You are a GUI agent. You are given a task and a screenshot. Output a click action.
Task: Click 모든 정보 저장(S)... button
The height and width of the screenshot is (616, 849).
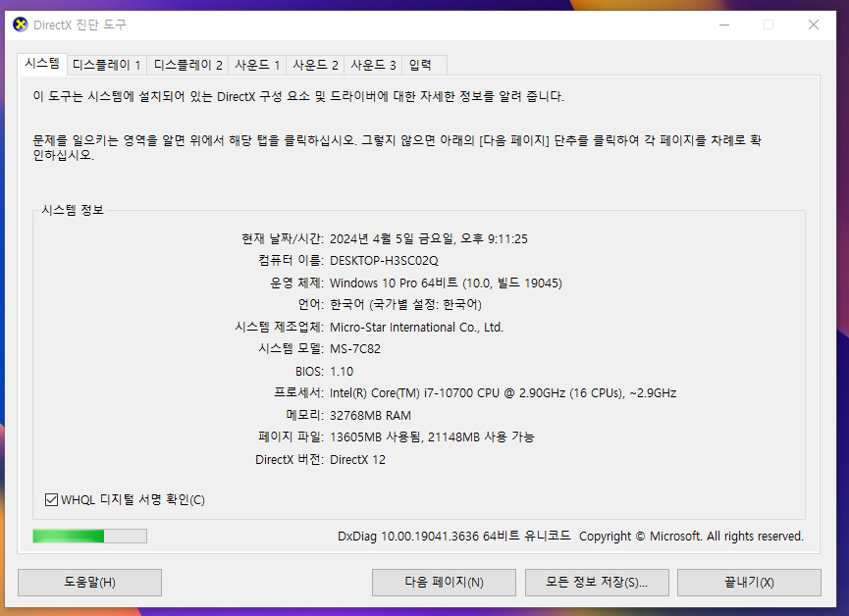coord(597,583)
